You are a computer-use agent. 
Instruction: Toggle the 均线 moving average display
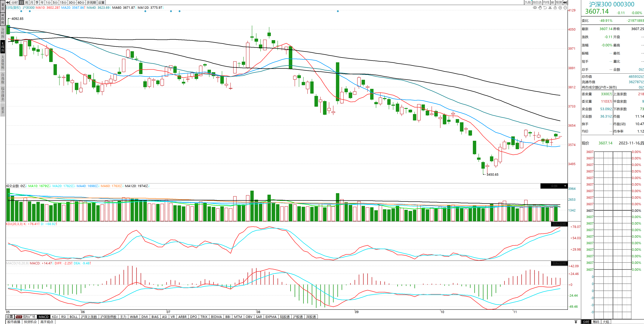coord(546,3)
